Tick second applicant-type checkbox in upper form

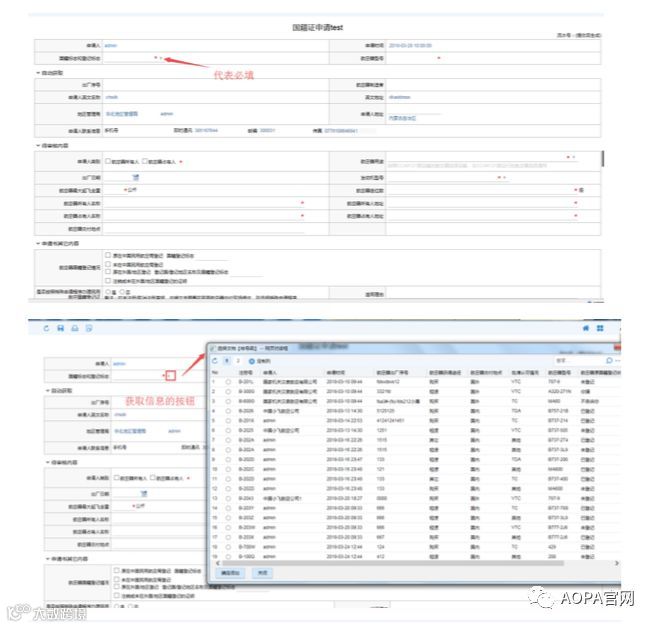(x=145, y=161)
